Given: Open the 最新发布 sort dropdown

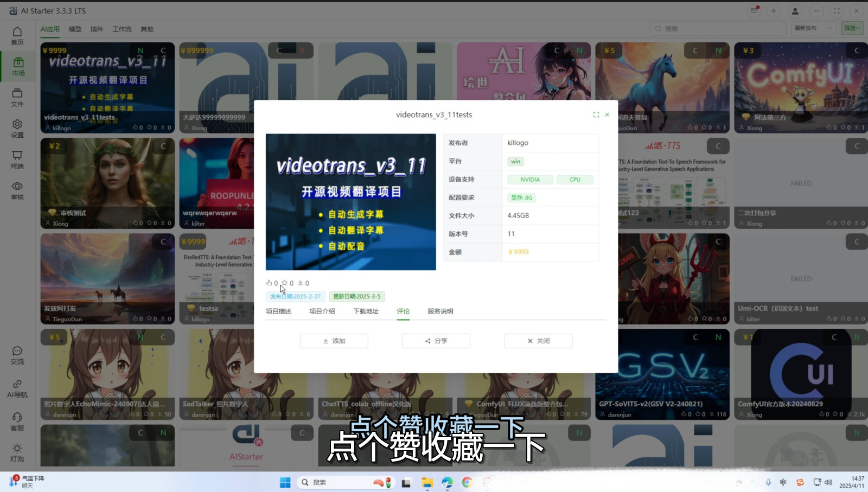Looking at the screenshot, I should pos(813,28).
